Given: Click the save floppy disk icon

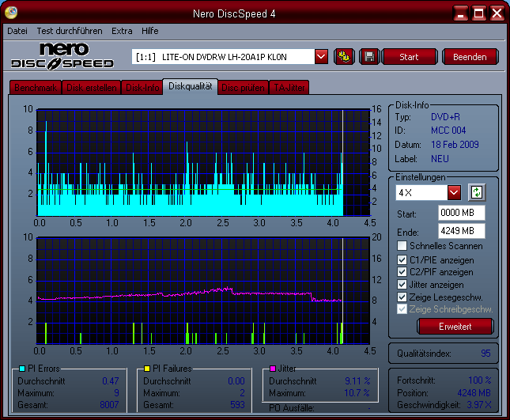Looking at the screenshot, I should [368, 56].
